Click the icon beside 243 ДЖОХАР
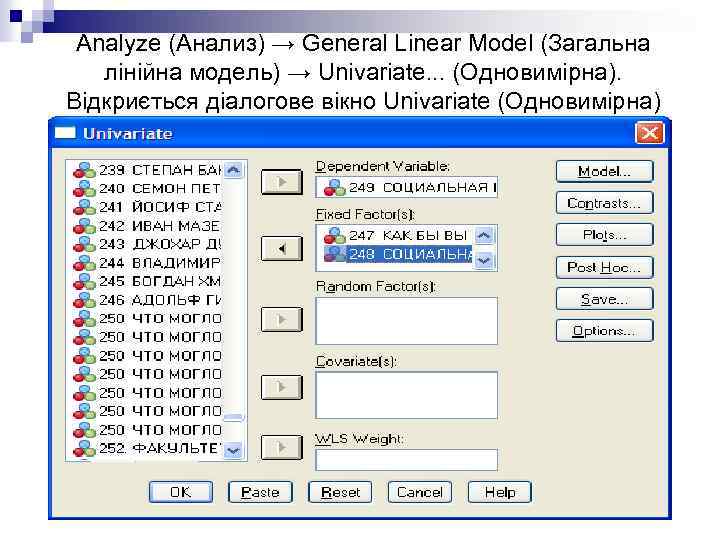The width and height of the screenshot is (720, 540). coord(84,244)
